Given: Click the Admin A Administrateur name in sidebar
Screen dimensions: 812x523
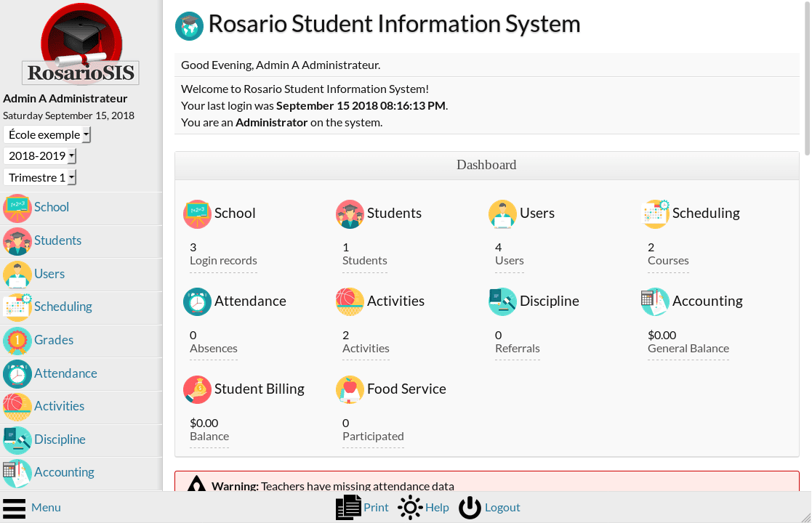Looking at the screenshot, I should [x=65, y=98].
